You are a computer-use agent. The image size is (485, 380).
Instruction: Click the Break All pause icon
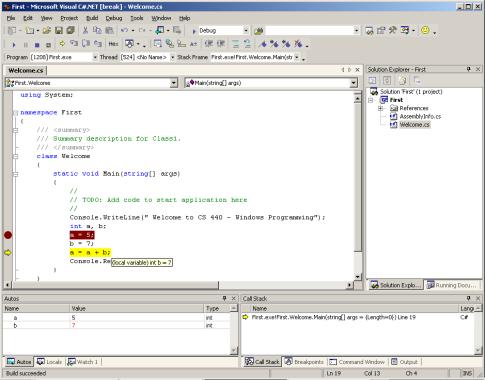click(25, 44)
